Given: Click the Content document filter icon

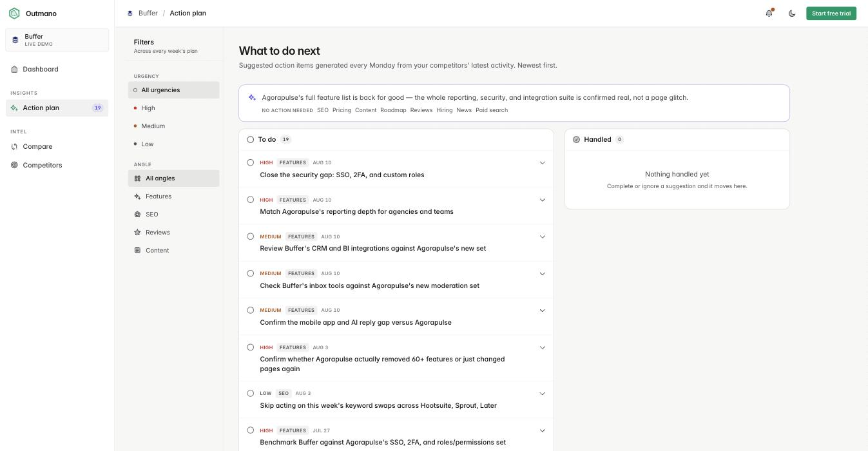Looking at the screenshot, I should 137,251.
